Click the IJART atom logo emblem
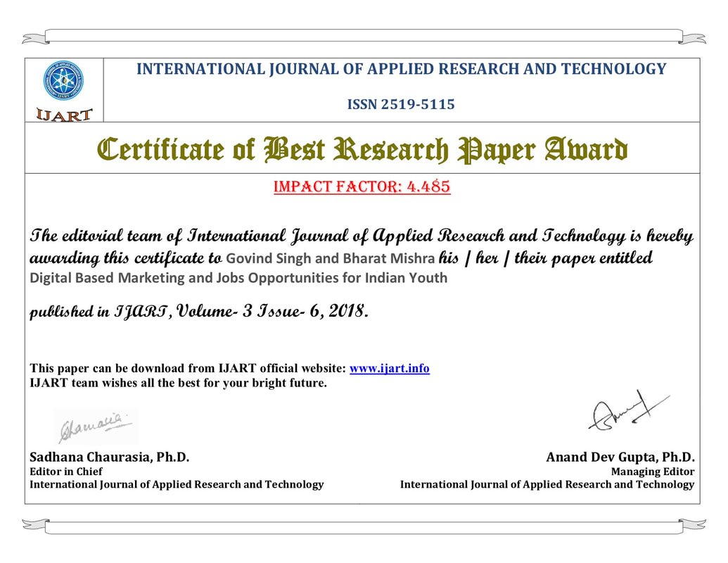Viewport: 728px width, 563px height. 63,80
